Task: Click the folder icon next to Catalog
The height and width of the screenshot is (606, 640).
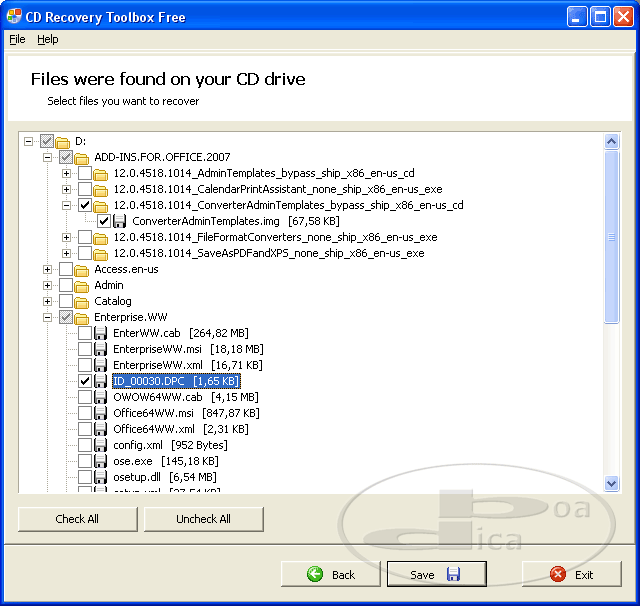Action: coord(82,301)
